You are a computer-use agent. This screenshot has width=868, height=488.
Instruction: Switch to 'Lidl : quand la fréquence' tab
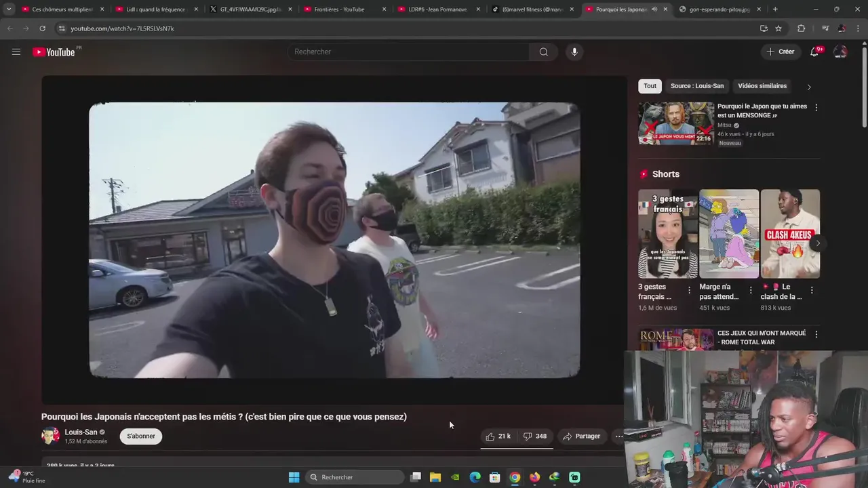click(x=155, y=9)
